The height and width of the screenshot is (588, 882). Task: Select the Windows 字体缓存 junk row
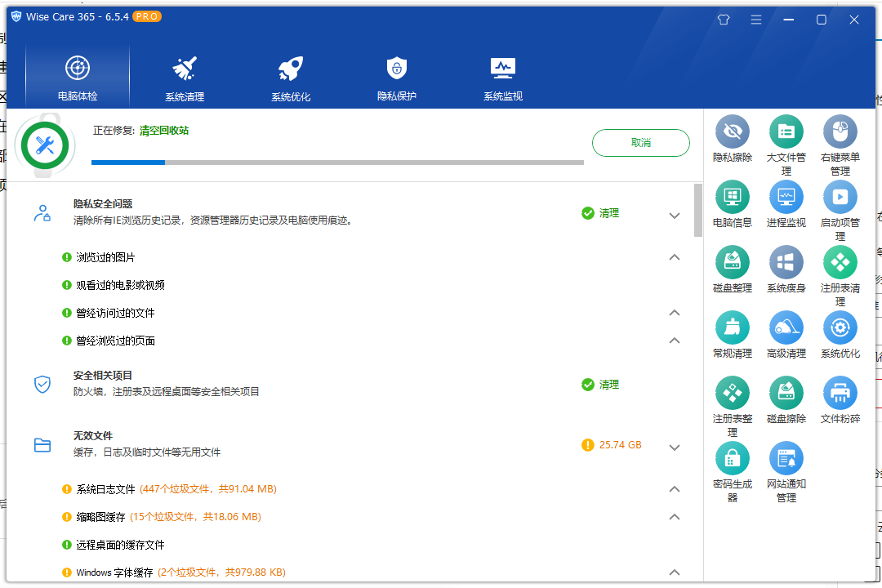click(x=174, y=572)
